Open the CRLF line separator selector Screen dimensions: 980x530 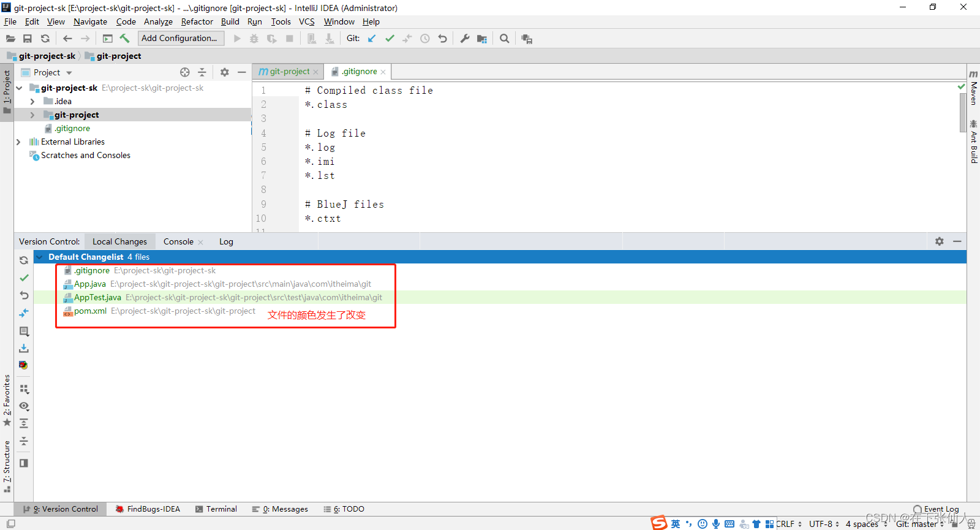(x=789, y=524)
